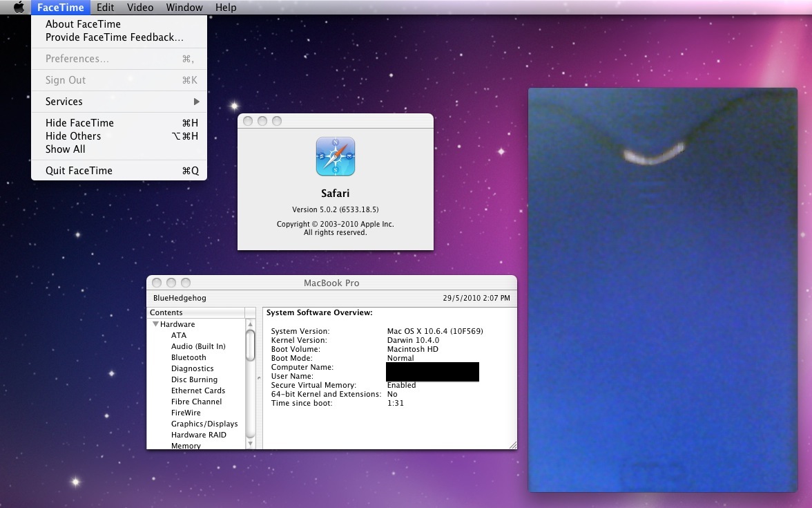
Task: Select Fibre Channel item
Action: (196, 402)
